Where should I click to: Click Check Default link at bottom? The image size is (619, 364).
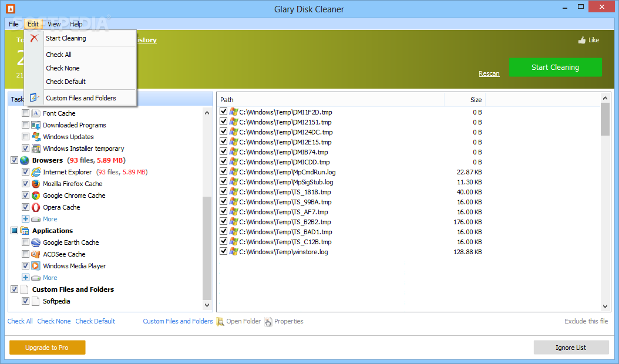pyautogui.click(x=95, y=321)
